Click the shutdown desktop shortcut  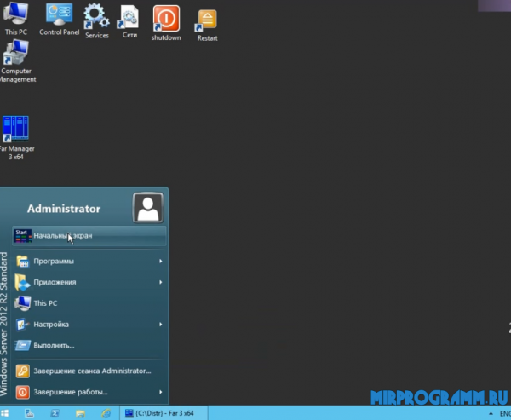166,23
